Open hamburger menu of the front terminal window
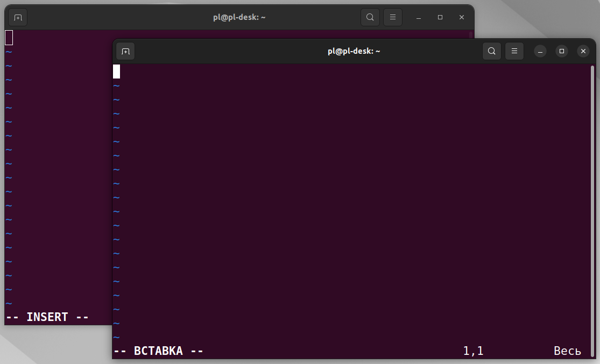Viewport: 600px width, 364px height. pos(514,51)
